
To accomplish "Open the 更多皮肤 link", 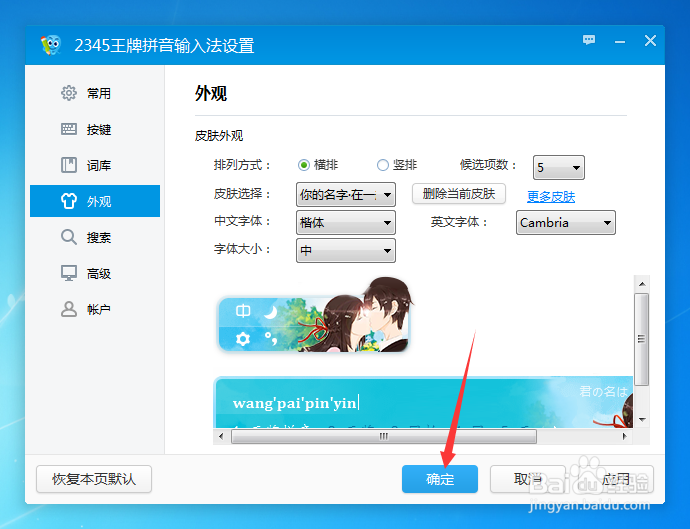I will pos(551,196).
